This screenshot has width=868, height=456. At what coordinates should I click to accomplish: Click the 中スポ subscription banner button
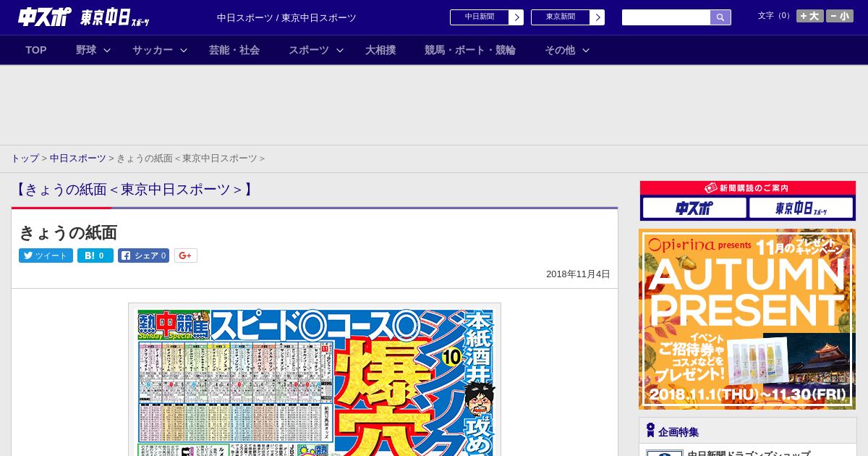(x=694, y=208)
